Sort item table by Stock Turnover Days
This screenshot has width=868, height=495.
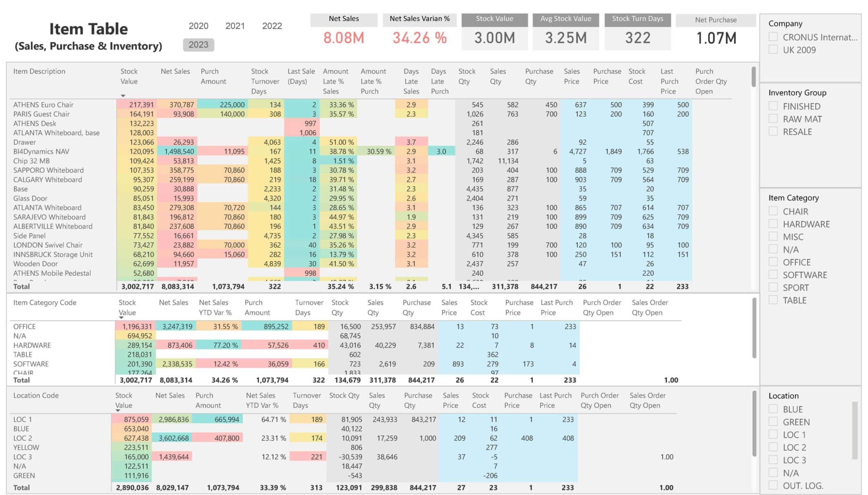pyautogui.click(x=265, y=81)
